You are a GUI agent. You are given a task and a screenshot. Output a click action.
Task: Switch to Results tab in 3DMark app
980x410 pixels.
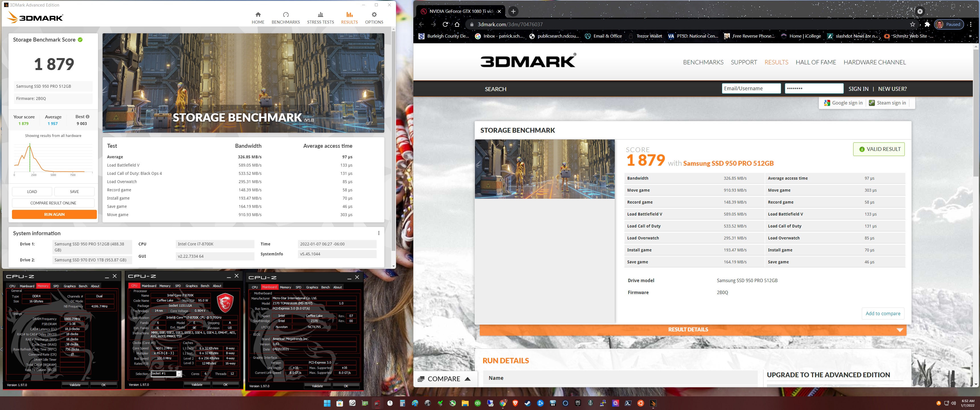[349, 18]
